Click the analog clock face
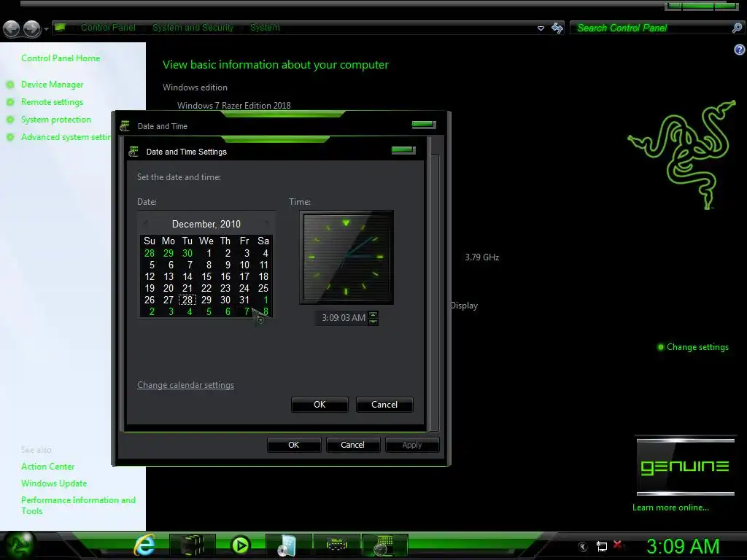747x560 pixels. click(x=347, y=257)
